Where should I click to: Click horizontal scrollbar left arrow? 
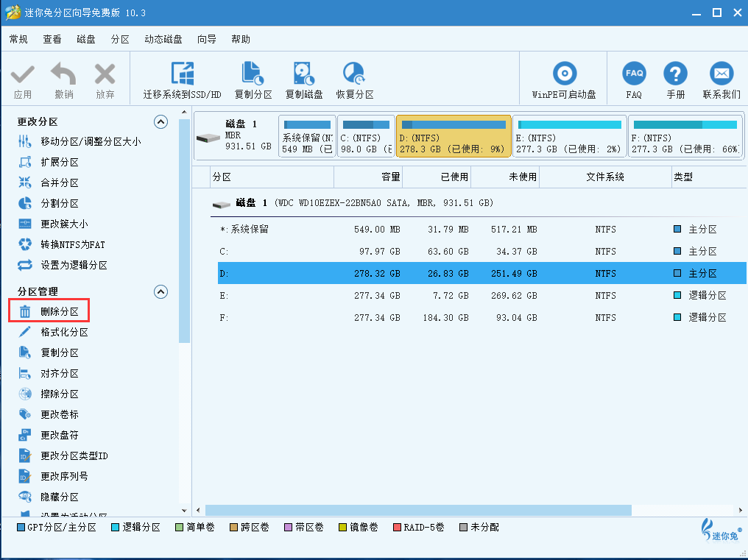199,511
